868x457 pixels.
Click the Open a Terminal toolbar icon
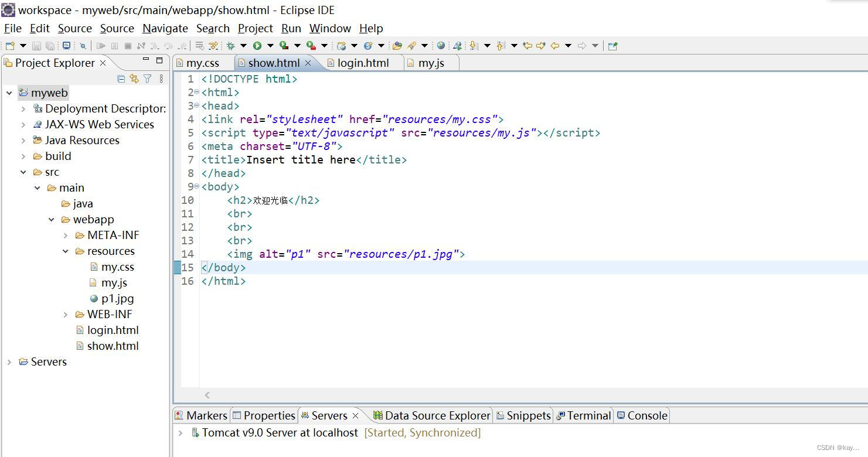(x=66, y=46)
